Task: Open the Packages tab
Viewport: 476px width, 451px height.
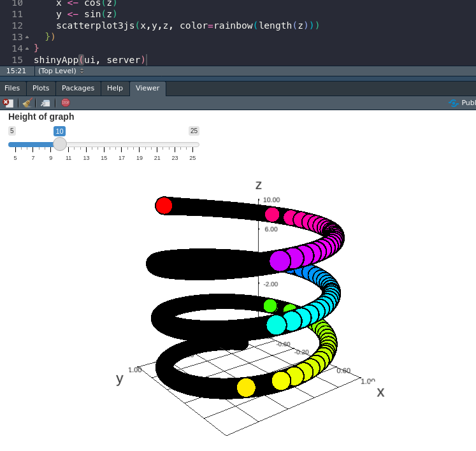Action: [x=78, y=89]
